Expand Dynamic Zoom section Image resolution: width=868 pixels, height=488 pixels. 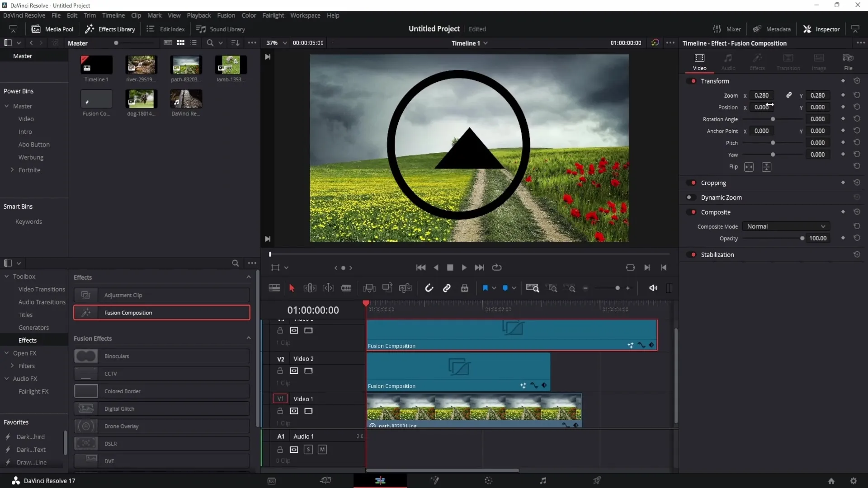coord(722,197)
